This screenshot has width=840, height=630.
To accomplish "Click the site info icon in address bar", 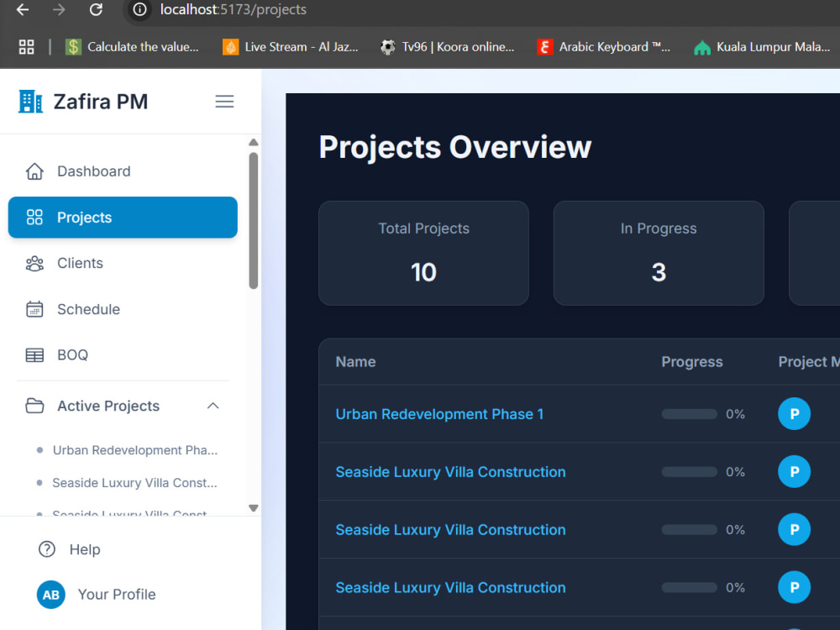I will [139, 9].
